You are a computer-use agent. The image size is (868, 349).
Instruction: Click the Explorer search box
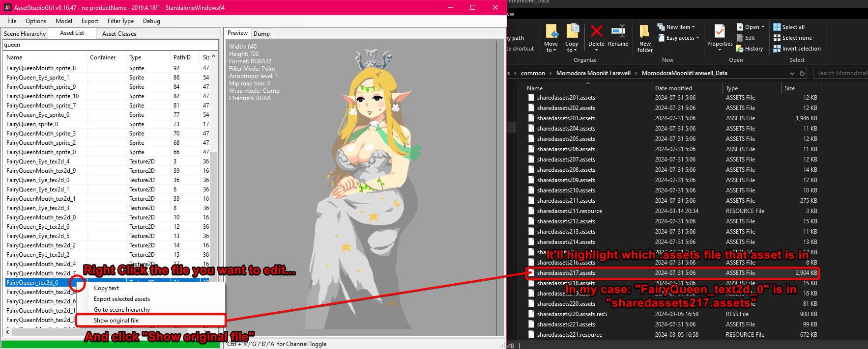click(840, 73)
